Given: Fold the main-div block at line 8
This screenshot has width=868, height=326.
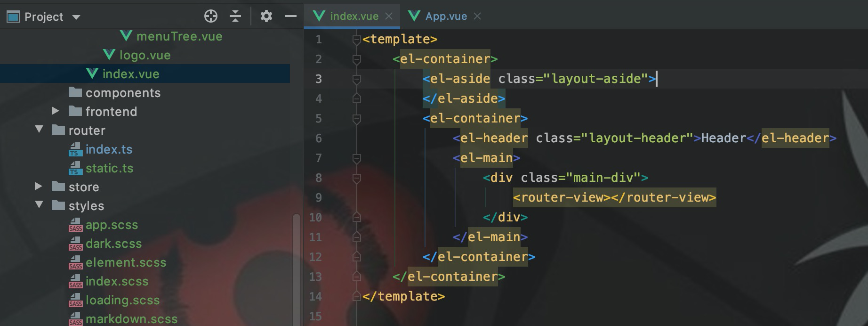Looking at the screenshot, I should tap(357, 179).
